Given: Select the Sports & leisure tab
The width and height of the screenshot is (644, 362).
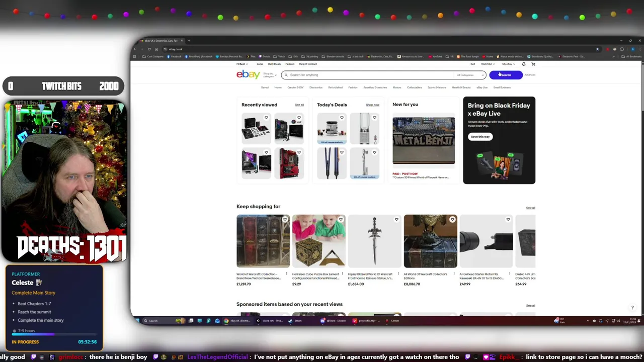Looking at the screenshot, I should pos(437,87).
